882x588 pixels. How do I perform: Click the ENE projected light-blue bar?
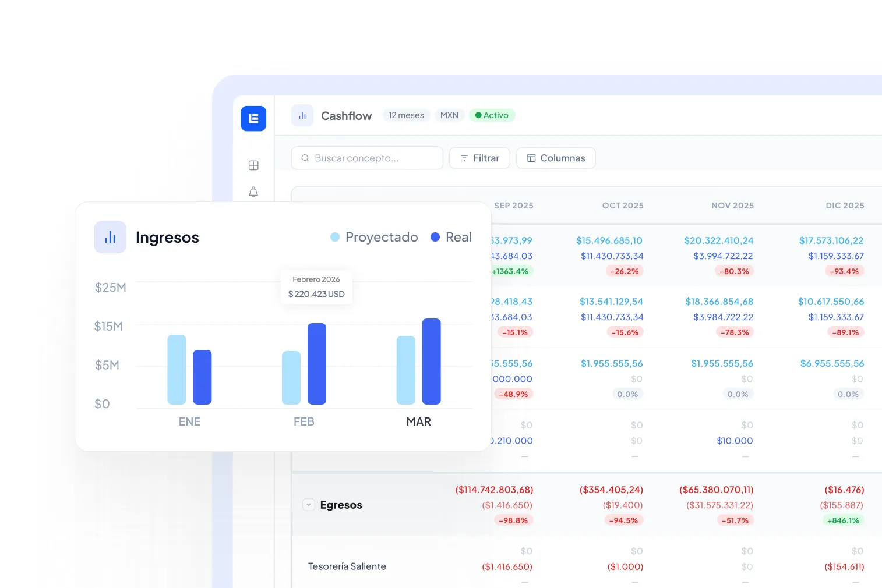(x=177, y=370)
